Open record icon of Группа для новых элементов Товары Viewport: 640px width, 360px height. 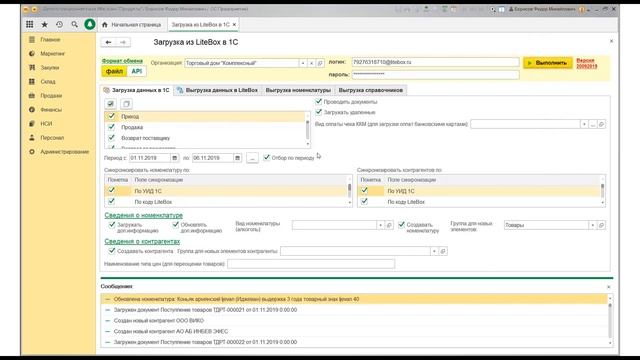pyautogui.click(x=601, y=225)
